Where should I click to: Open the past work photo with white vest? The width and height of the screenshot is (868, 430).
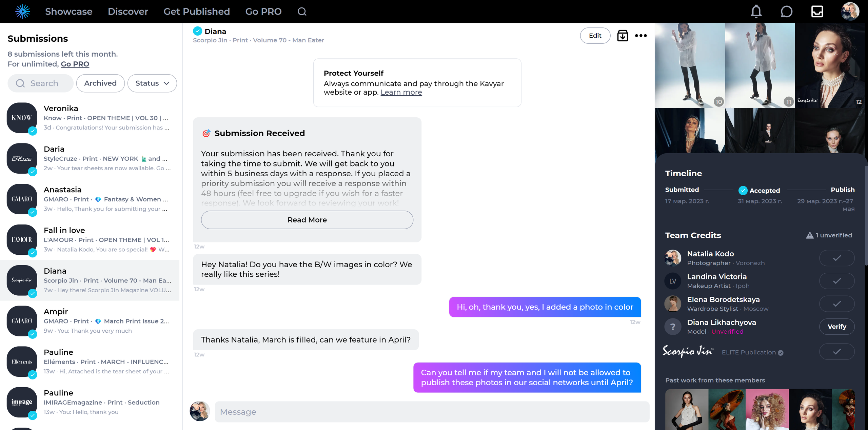[x=687, y=410]
